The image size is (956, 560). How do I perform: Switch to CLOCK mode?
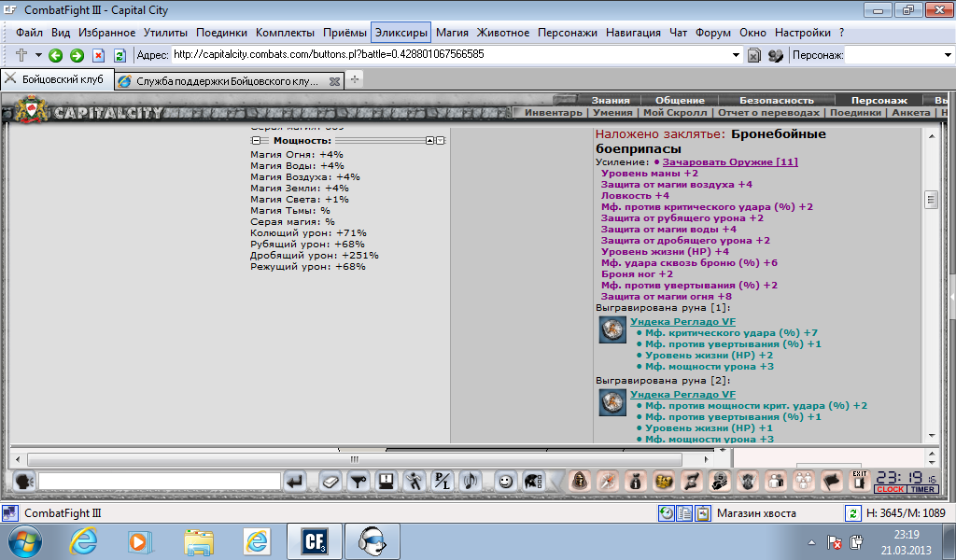(x=890, y=489)
